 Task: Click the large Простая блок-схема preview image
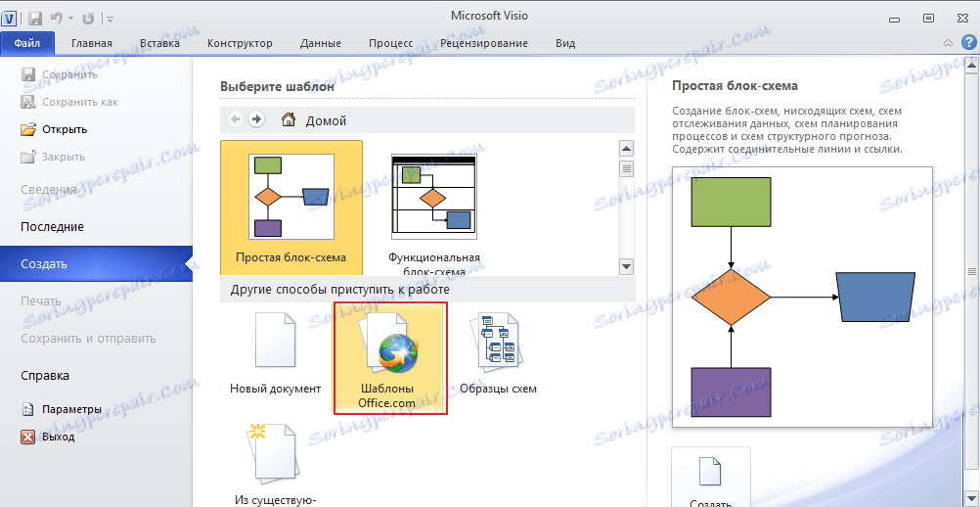[x=803, y=298]
